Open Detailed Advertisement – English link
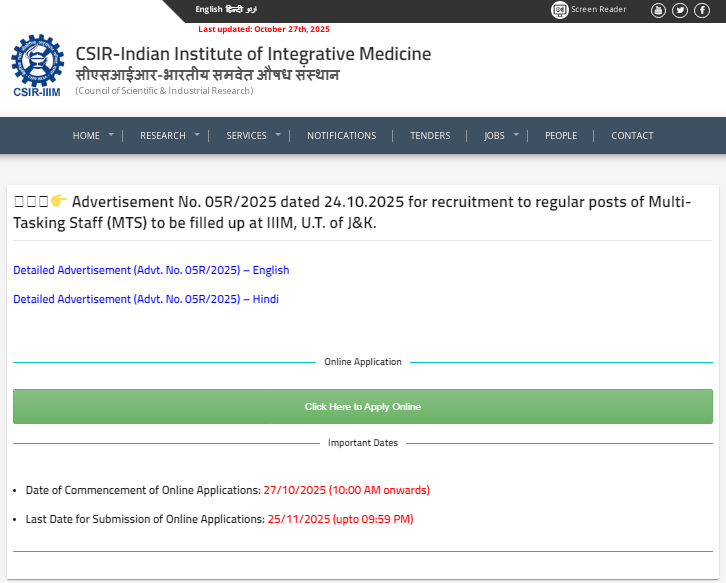 151,270
